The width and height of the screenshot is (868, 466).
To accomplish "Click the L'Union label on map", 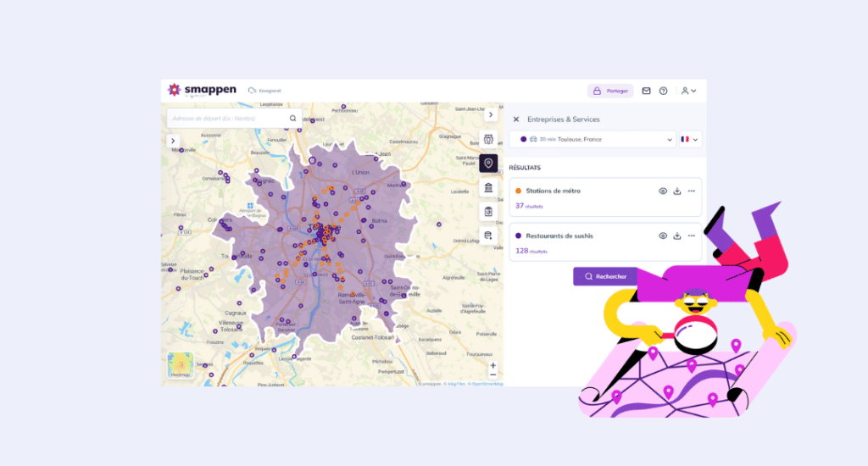I will click(x=360, y=172).
